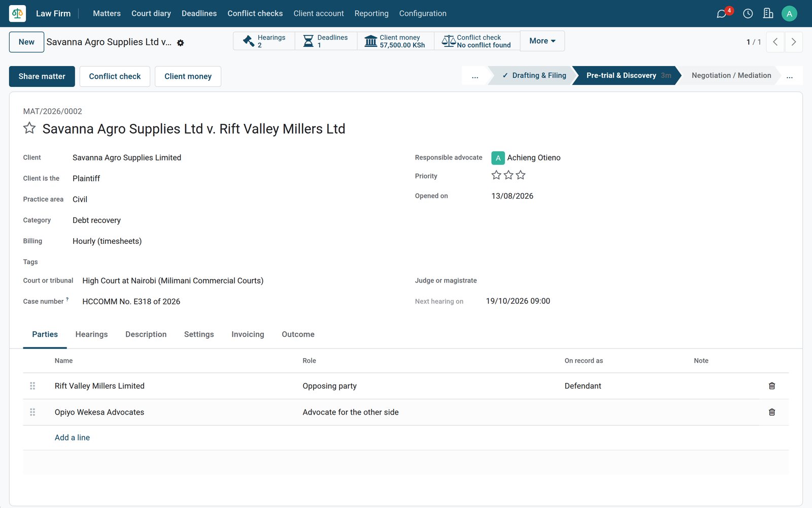Click the Conflict check button
812x508 pixels.
click(115, 76)
